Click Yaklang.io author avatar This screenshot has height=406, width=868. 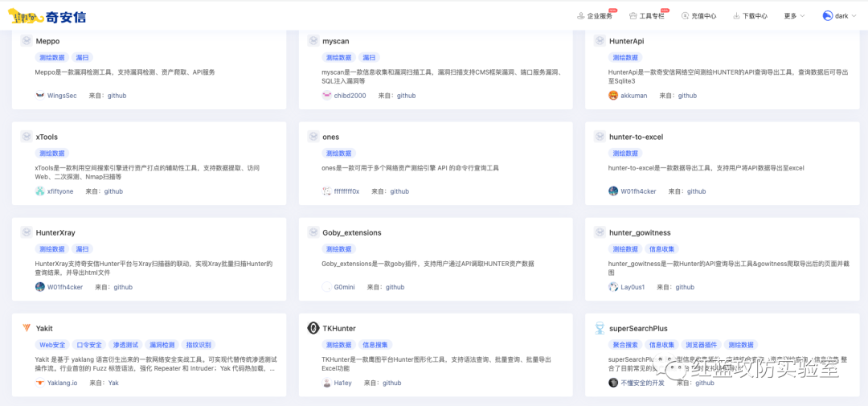click(x=40, y=383)
